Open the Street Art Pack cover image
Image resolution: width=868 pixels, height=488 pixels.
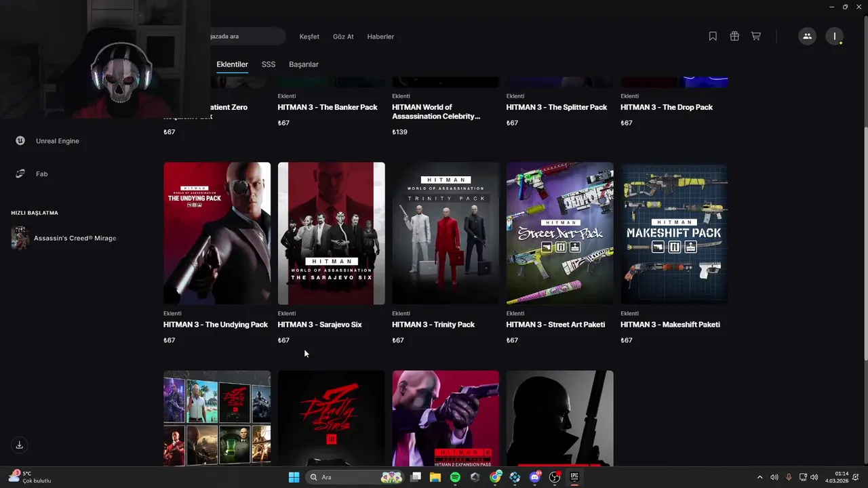coord(559,233)
